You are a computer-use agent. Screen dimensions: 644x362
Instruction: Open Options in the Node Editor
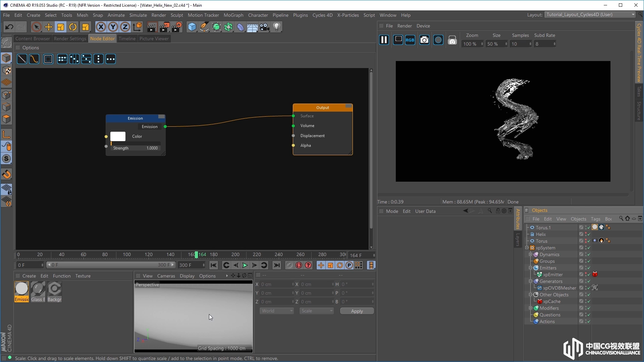click(x=31, y=48)
